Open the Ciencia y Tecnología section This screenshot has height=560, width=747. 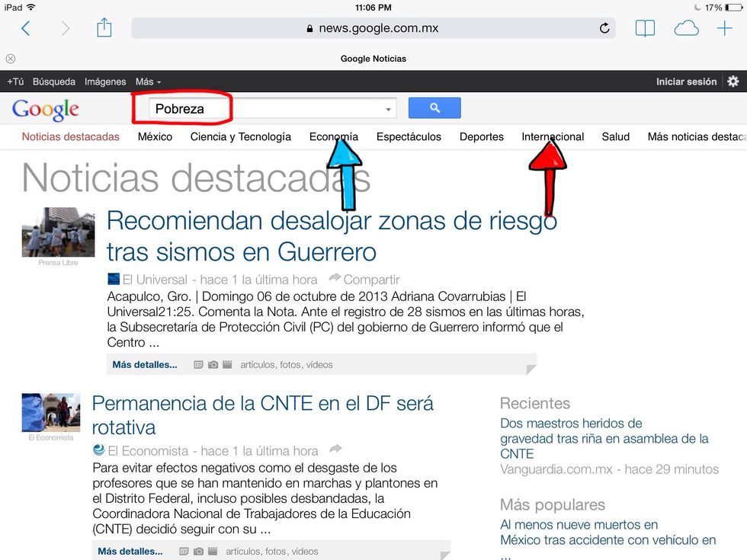click(241, 136)
